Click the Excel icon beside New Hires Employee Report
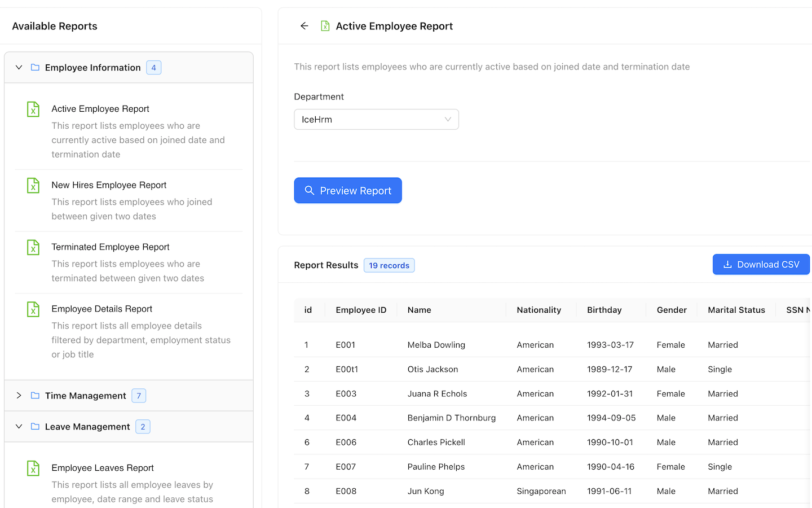The width and height of the screenshot is (812, 508). pos(33,185)
